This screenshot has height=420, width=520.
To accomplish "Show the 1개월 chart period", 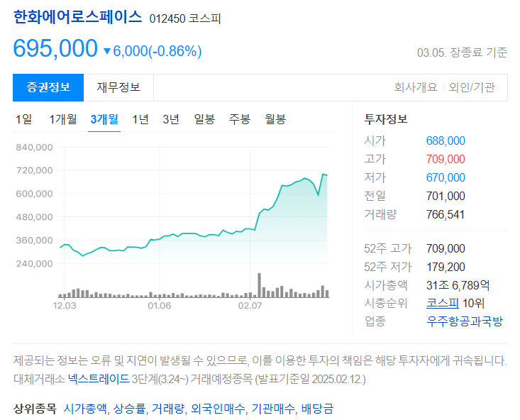I will coord(63,119).
